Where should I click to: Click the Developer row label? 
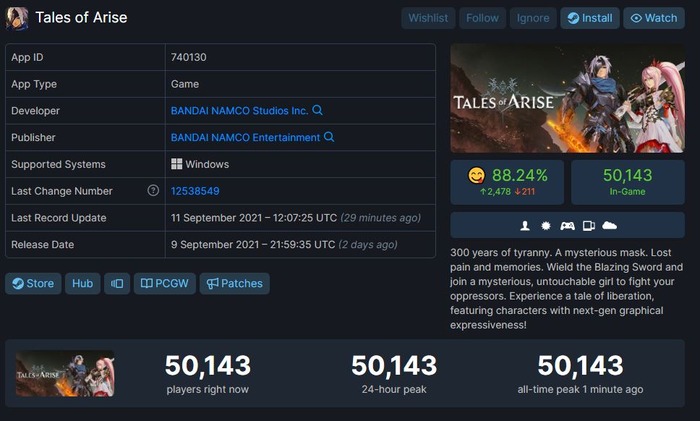(x=35, y=111)
